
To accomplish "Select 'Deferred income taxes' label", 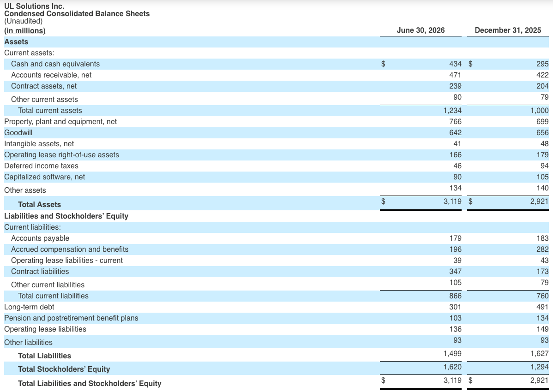I will [41, 166].
